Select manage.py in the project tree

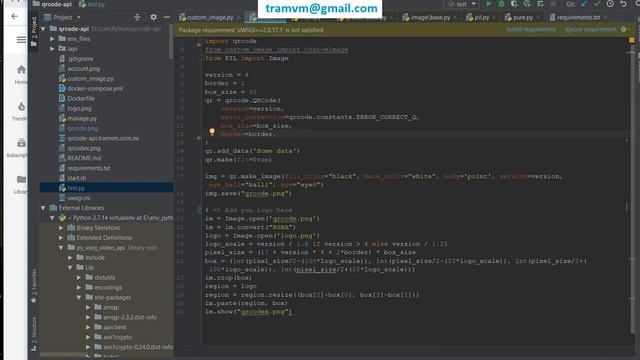[78, 118]
